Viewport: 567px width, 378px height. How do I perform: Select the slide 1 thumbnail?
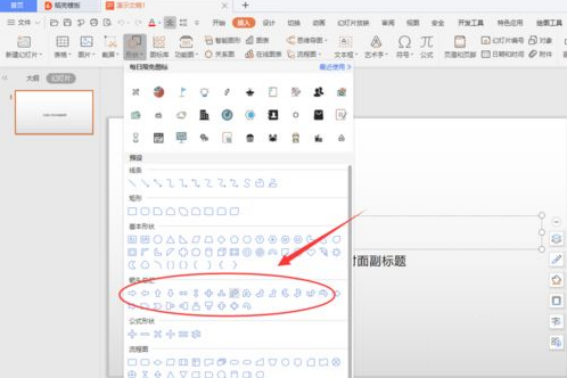54,112
